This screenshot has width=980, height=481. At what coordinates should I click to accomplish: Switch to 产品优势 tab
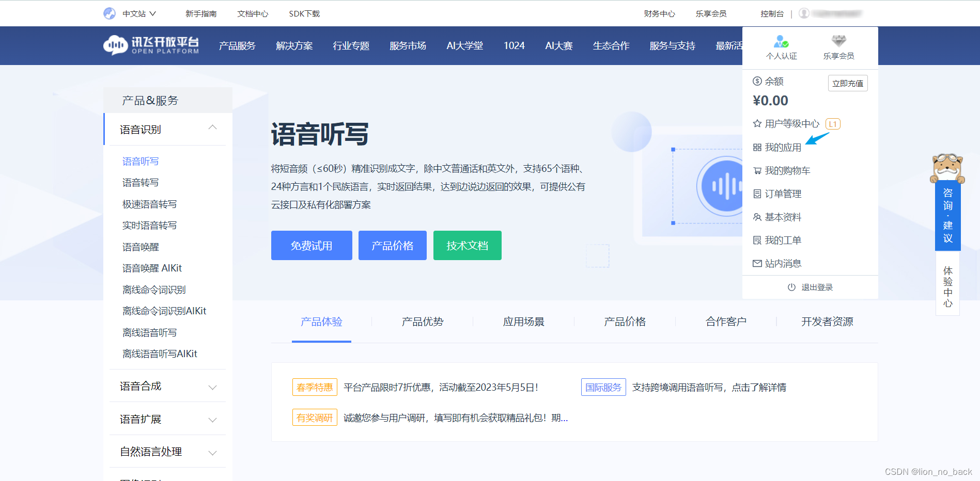point(423,322)
